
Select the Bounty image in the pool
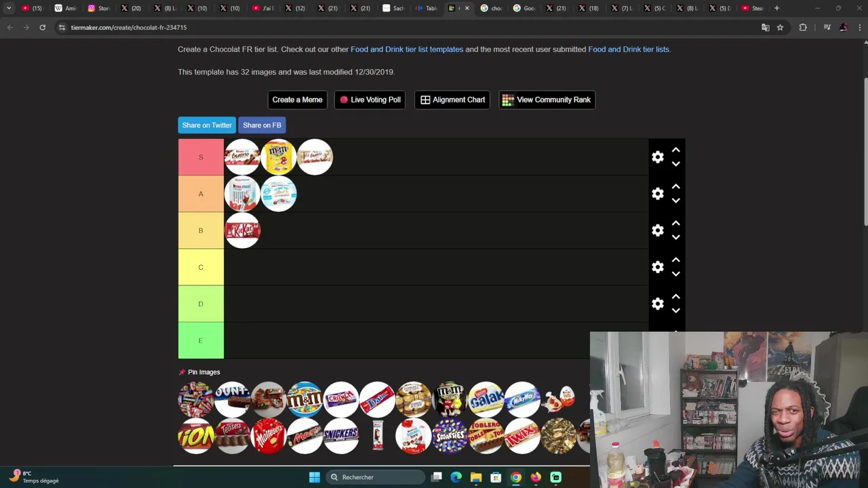click(x=232, y=399)
